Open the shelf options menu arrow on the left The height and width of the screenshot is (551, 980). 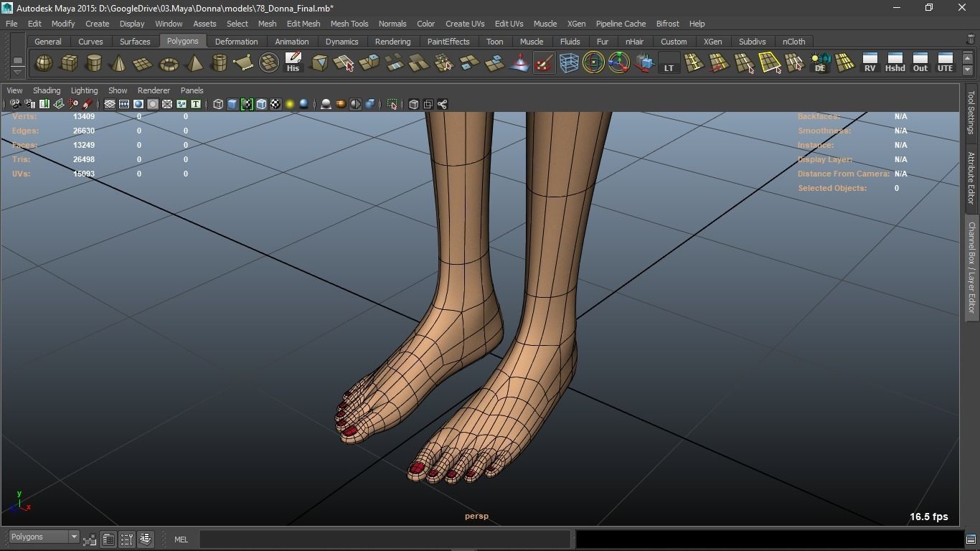pos(18,72)
